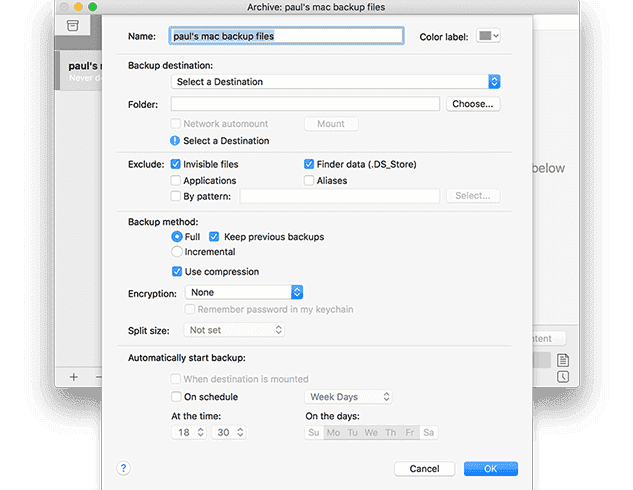Click into the Folder path field

click(305, 104)
